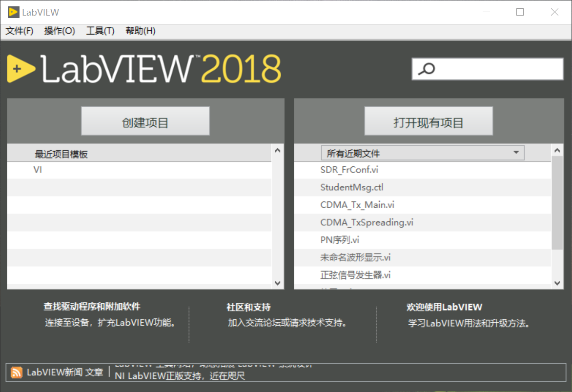Viewport: 572px width, 392px height.
Task: Click the magnifier icon in search box
Action: 427,69
